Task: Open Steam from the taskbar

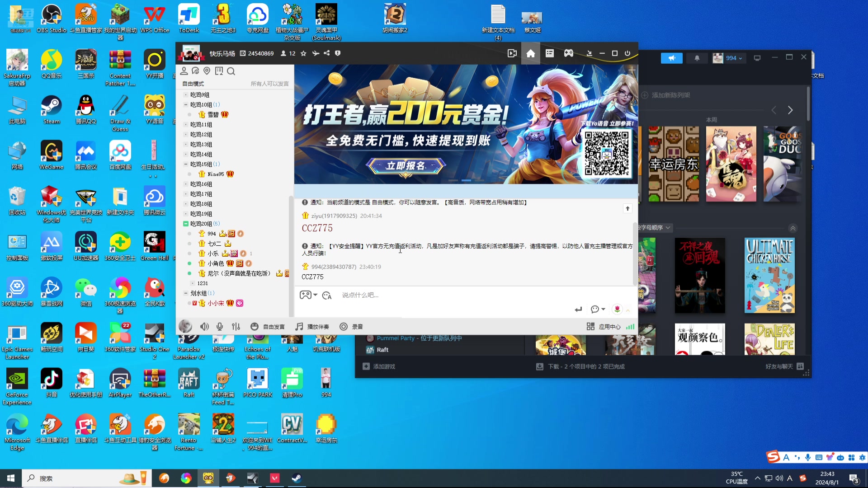Action: click(297, 478)
